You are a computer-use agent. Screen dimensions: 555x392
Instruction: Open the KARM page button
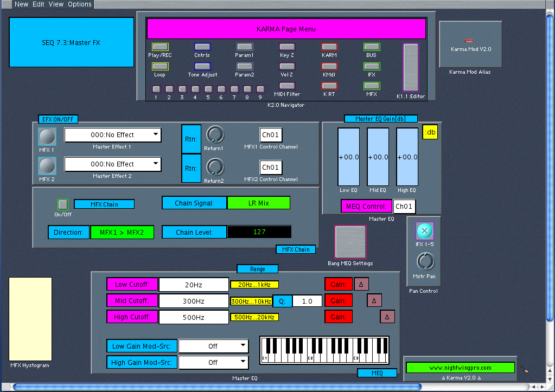pos(329,47)
